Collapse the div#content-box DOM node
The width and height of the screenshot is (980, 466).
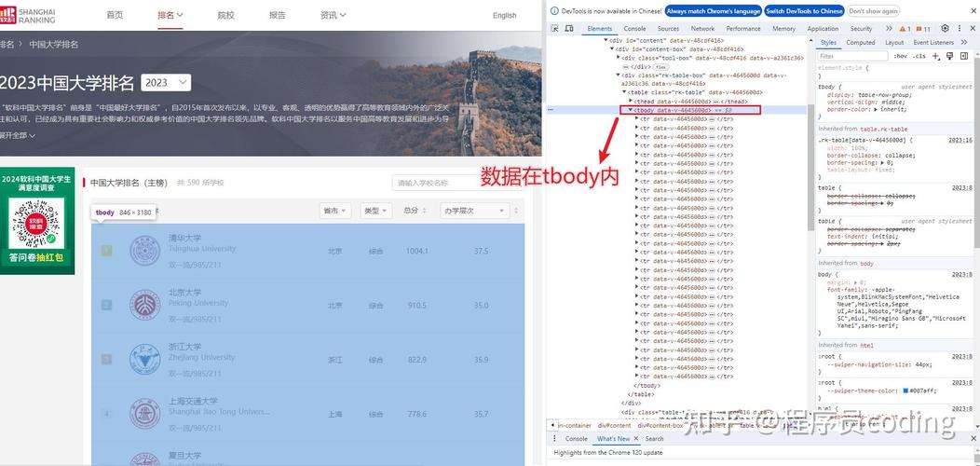coord(612,48)
